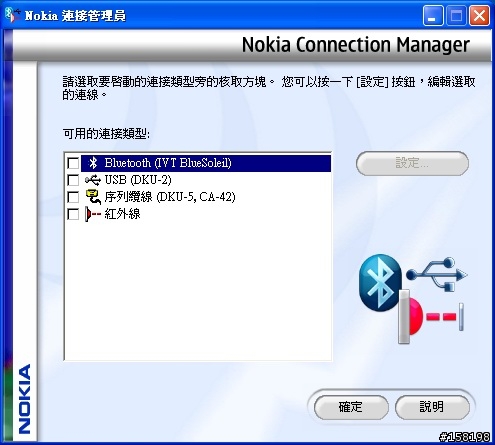Click the title bar Nokia Connection Manager icon

pos(12,15)
